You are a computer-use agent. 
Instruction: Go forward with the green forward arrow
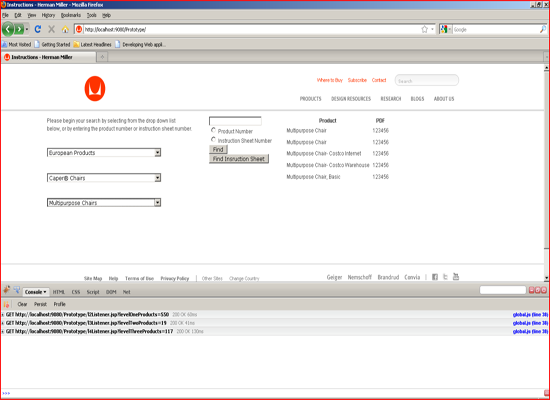point(19,29)
